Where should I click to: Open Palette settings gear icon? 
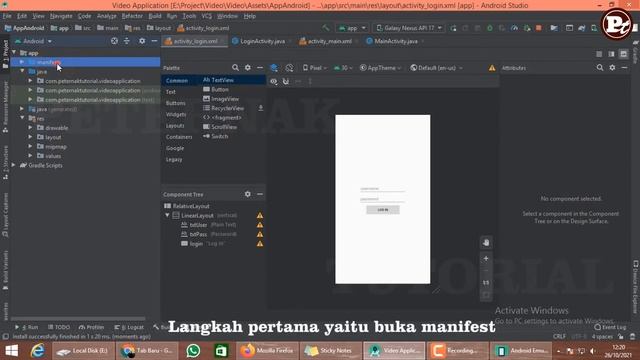(248, 68)
